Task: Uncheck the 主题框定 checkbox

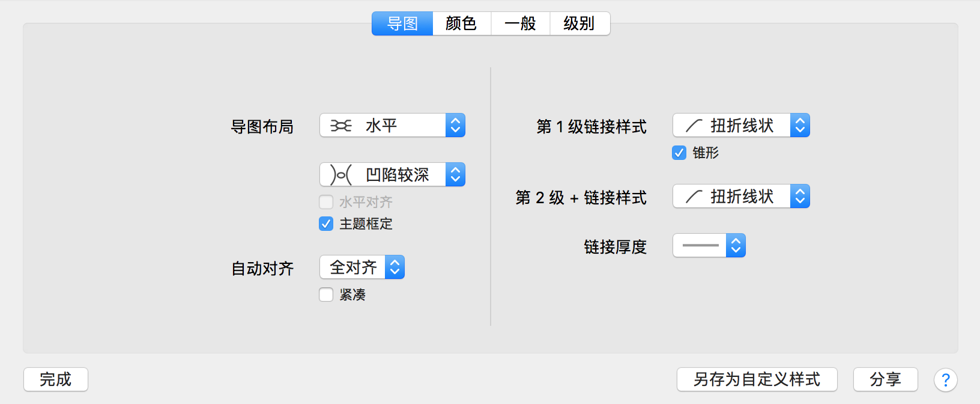Action: point(326,224)
